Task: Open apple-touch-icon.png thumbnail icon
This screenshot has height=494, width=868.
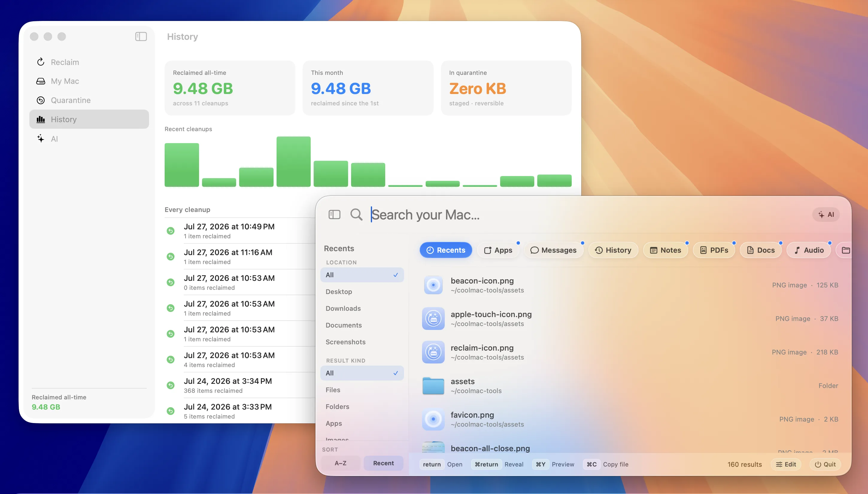Action: pos(433,319)
